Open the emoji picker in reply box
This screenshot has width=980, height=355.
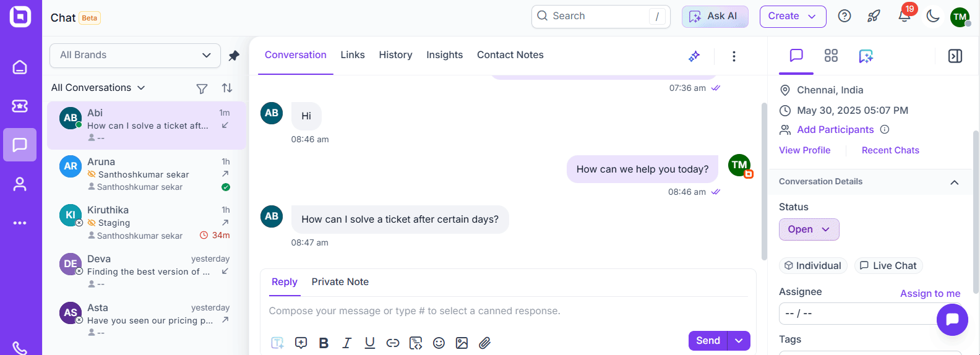point(439,343)
